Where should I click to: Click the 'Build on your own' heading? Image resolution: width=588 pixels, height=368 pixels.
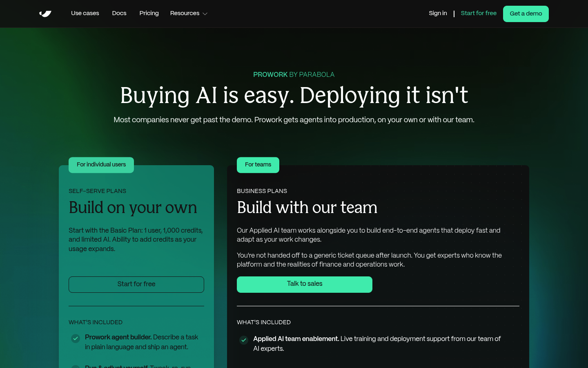click(133, 208)
